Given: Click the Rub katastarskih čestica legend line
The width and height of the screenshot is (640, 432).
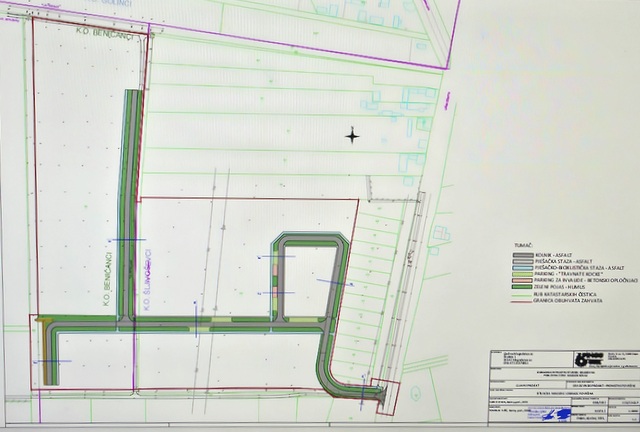Looking at the screenshot, I should 521,297.
